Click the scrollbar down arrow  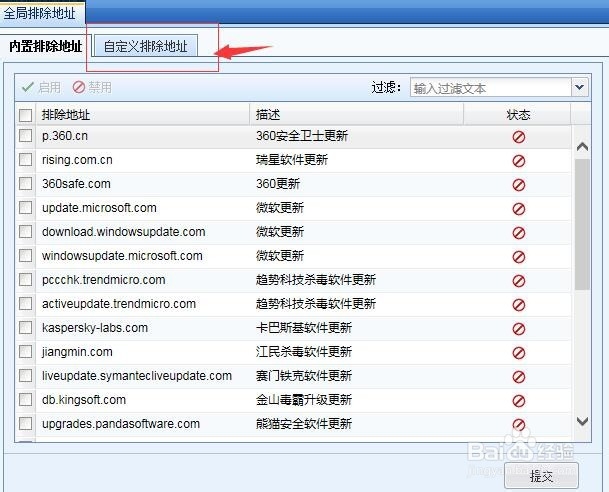582,421
